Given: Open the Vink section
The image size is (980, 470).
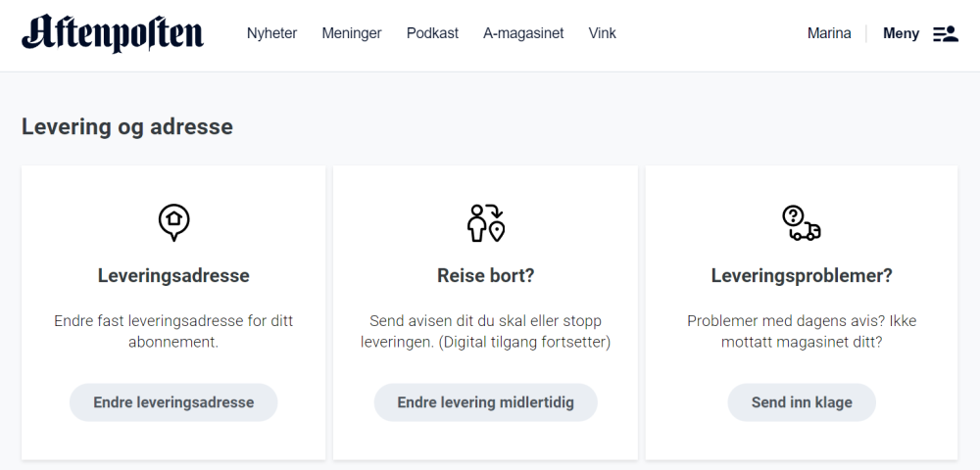Looking at the screenshot, I should pos(602,33).
